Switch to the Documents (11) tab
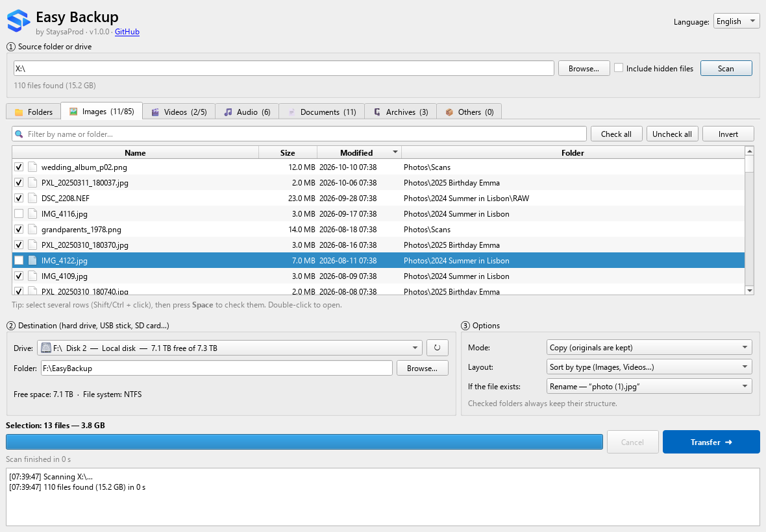 point(321,112)
